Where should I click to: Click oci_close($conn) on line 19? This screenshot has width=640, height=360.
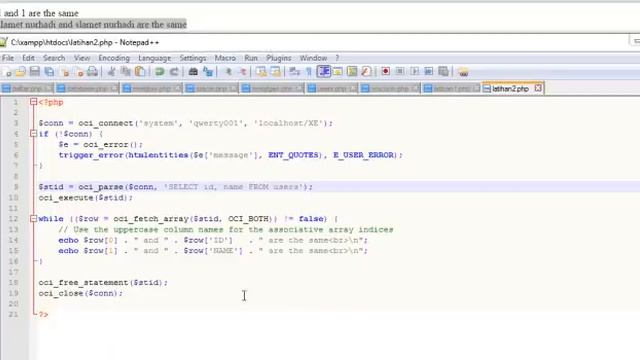(x=80, y=293)
